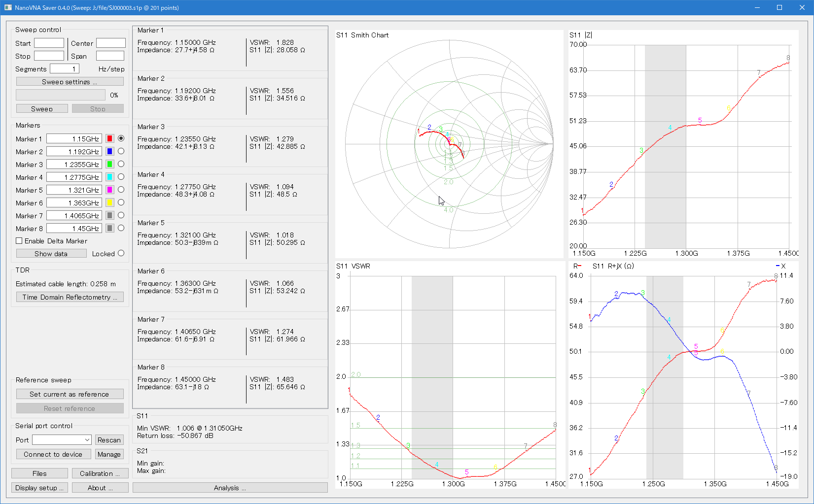Click the sweep Stop frequency field
The height and width of the screenshot is (504, 814).
click(x=49, y=56)
